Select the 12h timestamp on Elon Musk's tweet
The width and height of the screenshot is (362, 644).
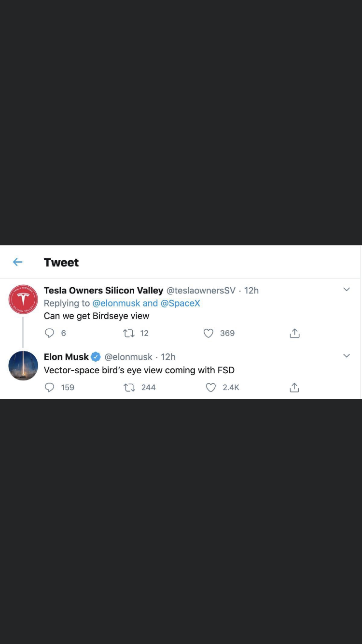click(168, 357)
